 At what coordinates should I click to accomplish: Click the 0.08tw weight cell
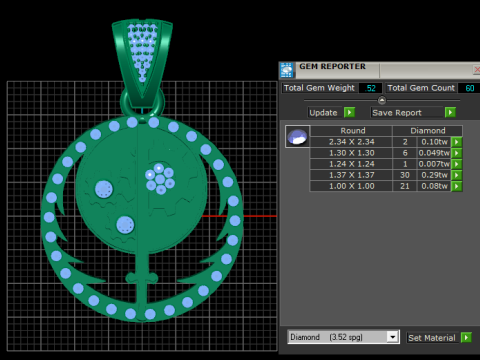tap(434, 186)
